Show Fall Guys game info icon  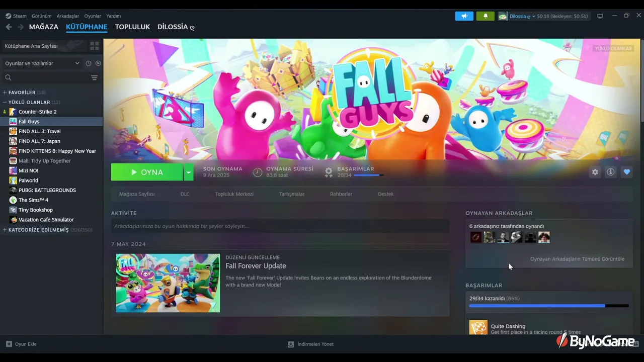[610, 172]
